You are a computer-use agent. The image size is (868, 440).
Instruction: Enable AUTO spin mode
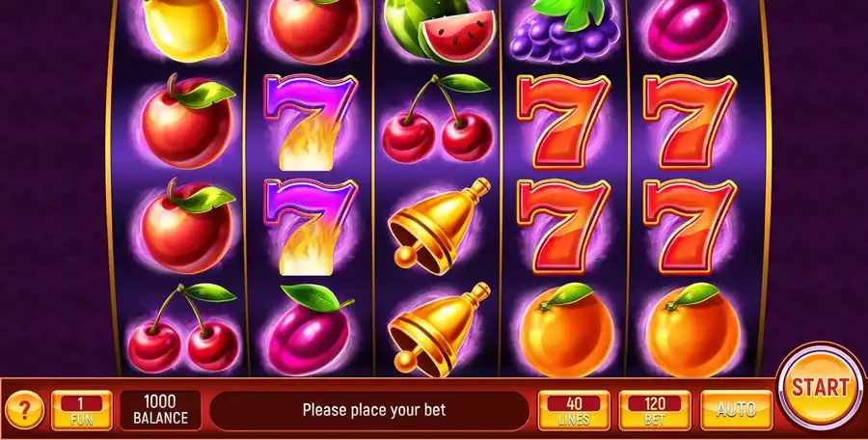pyautogui.click(x=736, y=410)
